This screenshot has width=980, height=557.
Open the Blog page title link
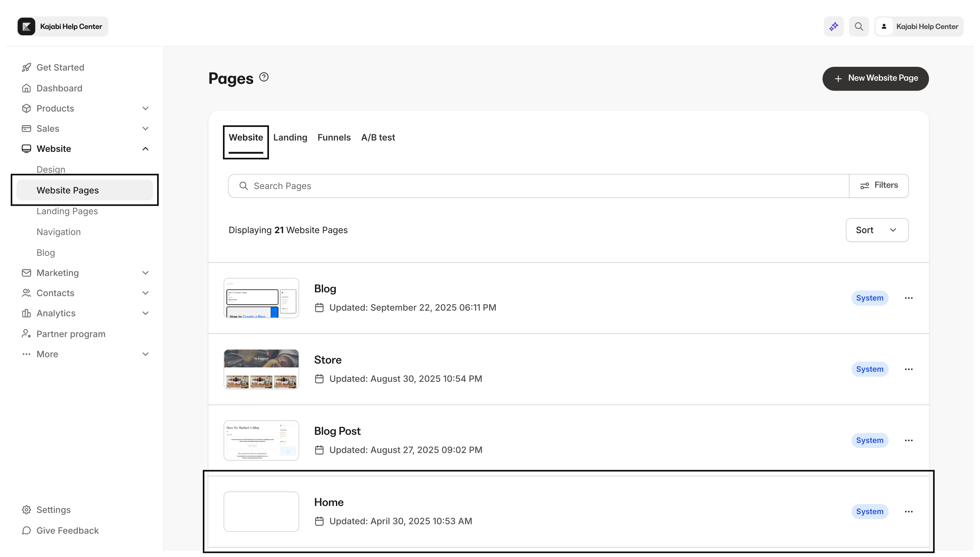[325, 289]
